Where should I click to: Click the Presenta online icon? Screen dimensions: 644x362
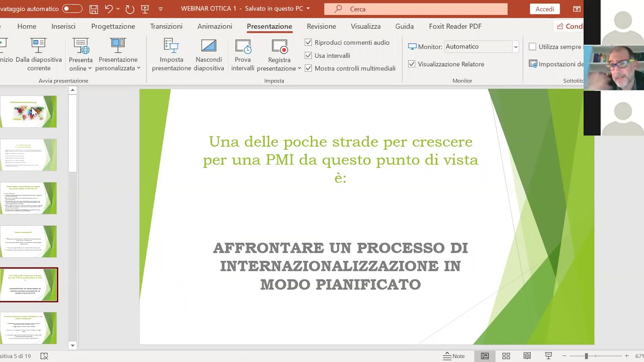[81, 46]
